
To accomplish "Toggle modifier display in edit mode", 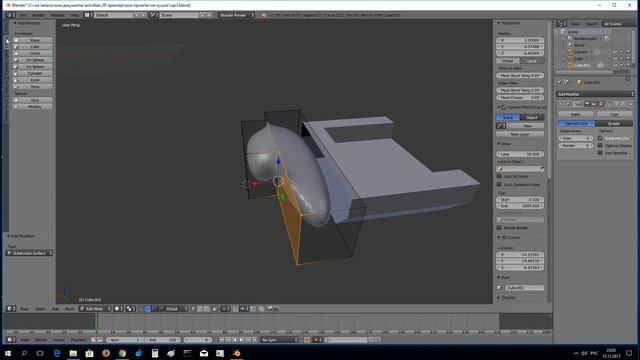I will [601, 104].
